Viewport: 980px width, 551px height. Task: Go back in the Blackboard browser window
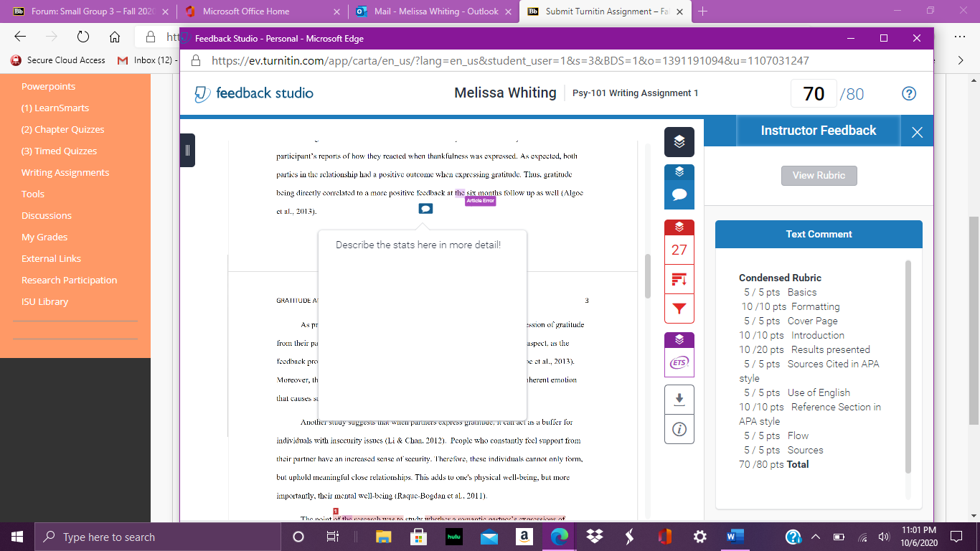pyautogui.click(x=20, y=37)
